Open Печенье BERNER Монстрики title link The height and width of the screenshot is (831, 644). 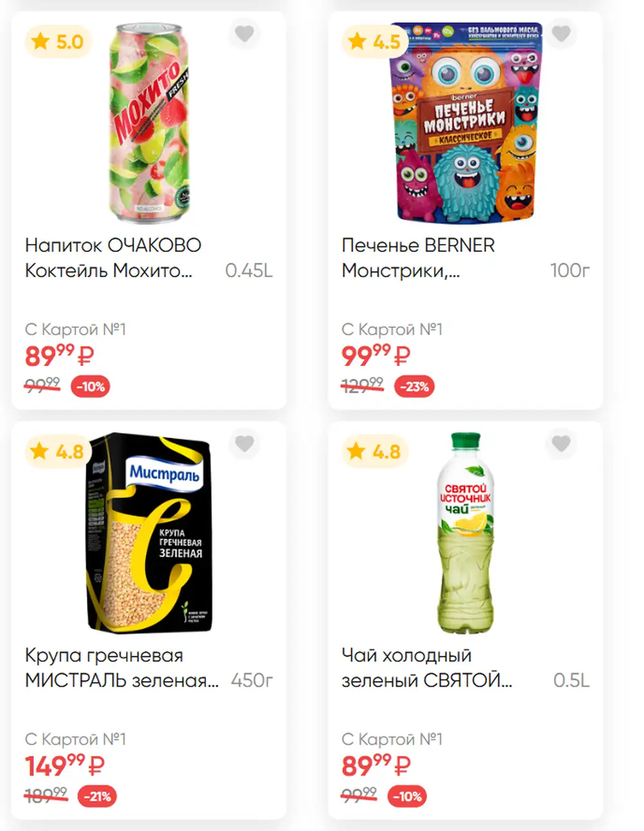tap(419, 258)
